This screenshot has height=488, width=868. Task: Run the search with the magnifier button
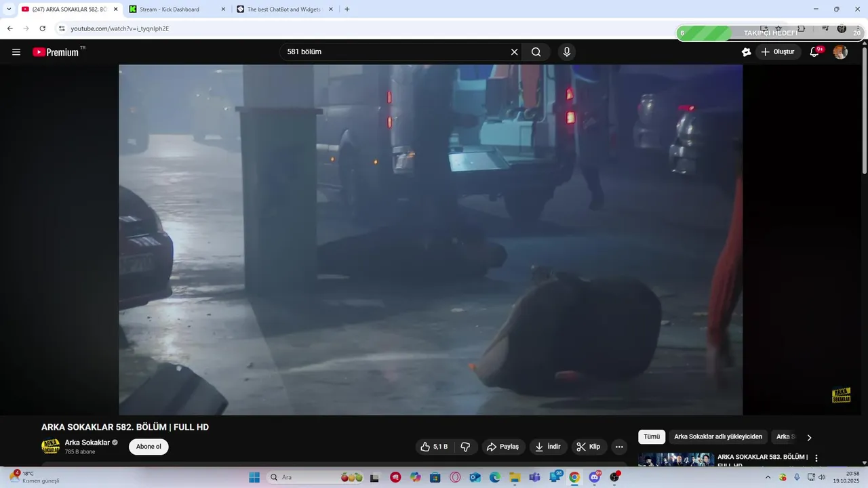point(536,52)
